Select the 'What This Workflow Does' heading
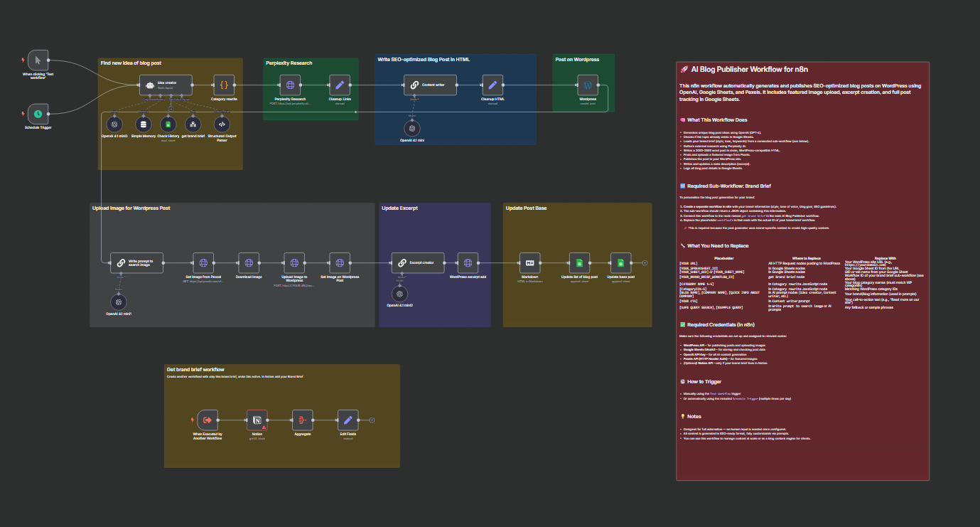Screen dimensions: 980x527 click(x=713, y=120)
